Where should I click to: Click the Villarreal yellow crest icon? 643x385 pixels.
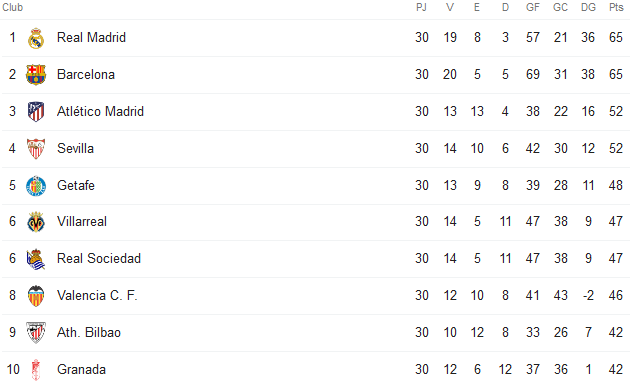(x=36, y=222)
